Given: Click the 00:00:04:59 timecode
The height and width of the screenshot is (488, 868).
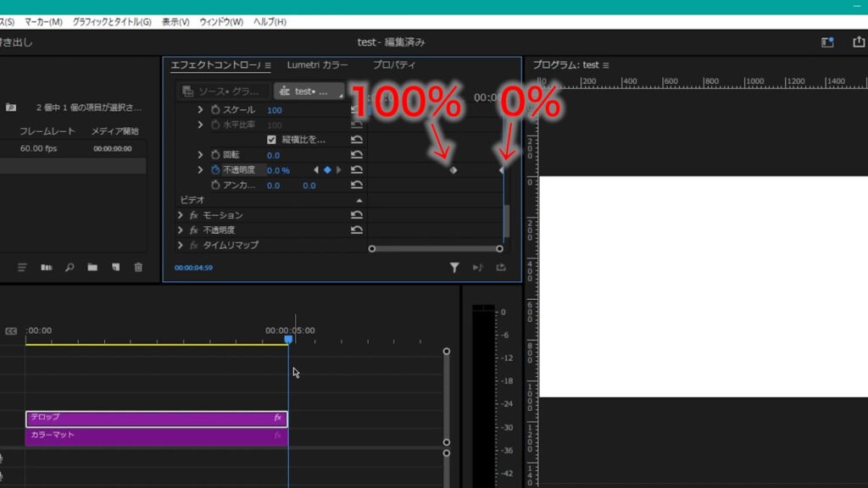Looking at the screenshot, I should point(194,268).
